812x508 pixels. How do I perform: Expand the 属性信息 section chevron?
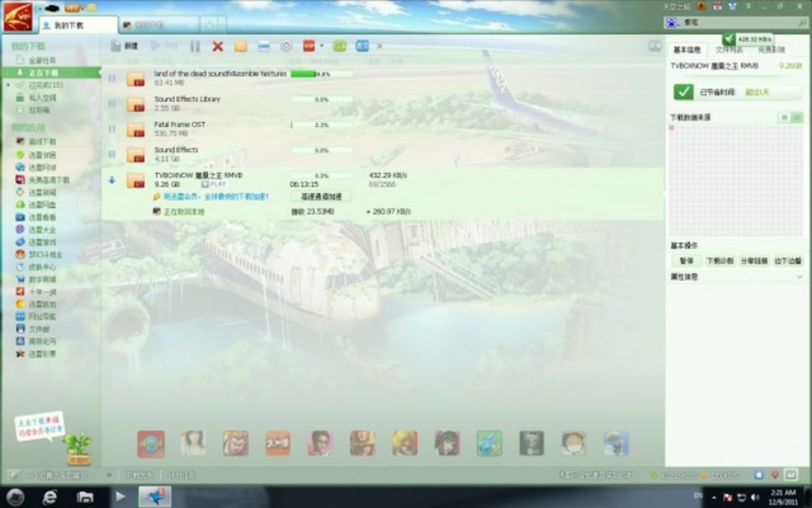pyautogui.click(x=799, y=277)
